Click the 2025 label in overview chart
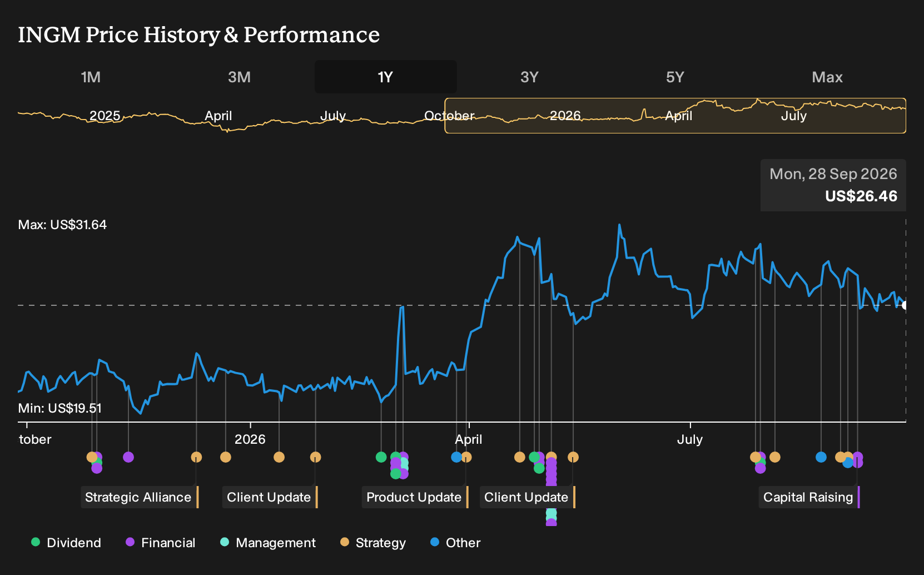Screen dimensions: 924x575 click(x=105, y=116)
